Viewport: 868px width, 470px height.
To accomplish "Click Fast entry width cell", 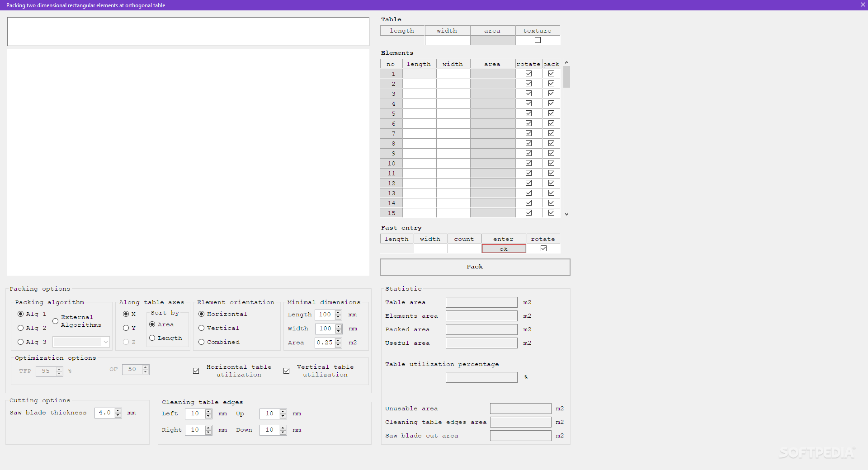I will coord(431,249).
